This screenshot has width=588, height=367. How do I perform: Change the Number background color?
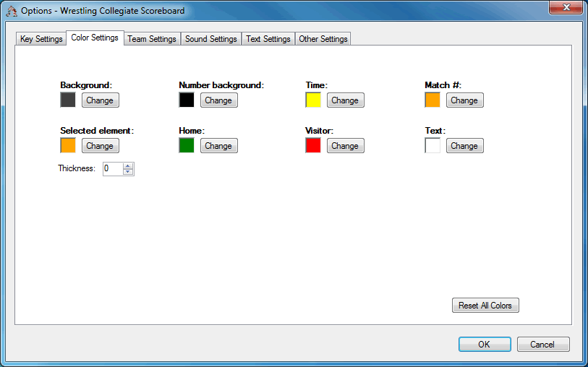click(x=218, y=100)
